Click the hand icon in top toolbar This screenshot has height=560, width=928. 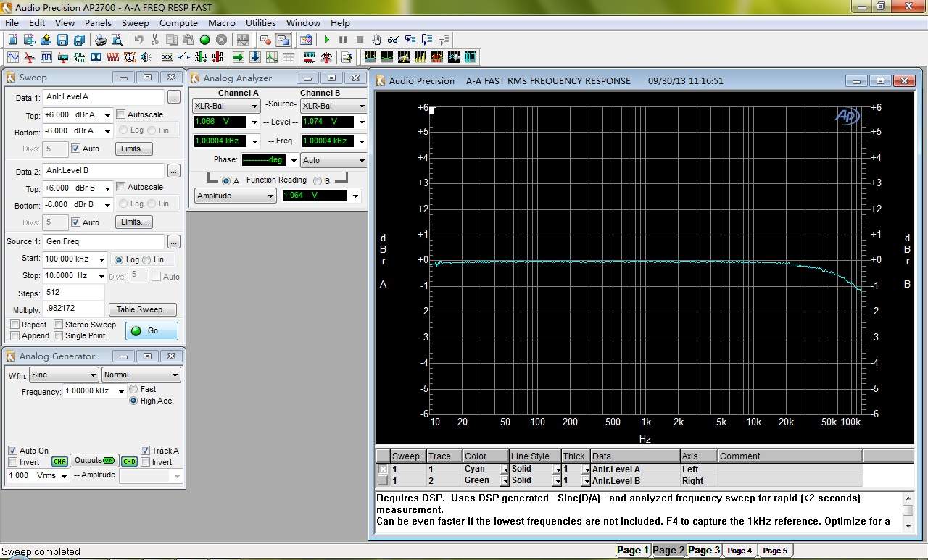click(x=376, y=40)
